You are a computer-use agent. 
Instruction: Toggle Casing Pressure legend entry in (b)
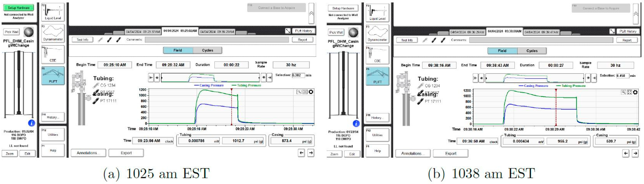[x=534, y=86]
